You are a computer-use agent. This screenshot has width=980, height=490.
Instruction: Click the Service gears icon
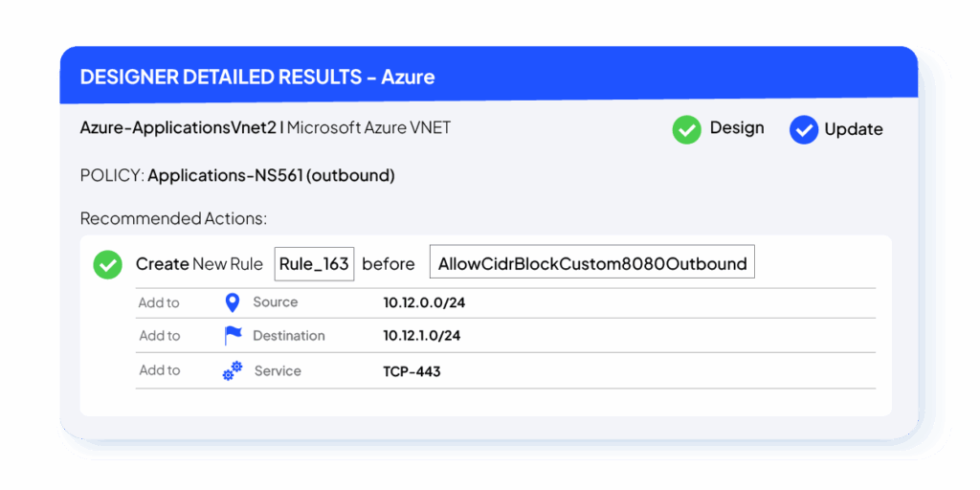click(232, 371)
